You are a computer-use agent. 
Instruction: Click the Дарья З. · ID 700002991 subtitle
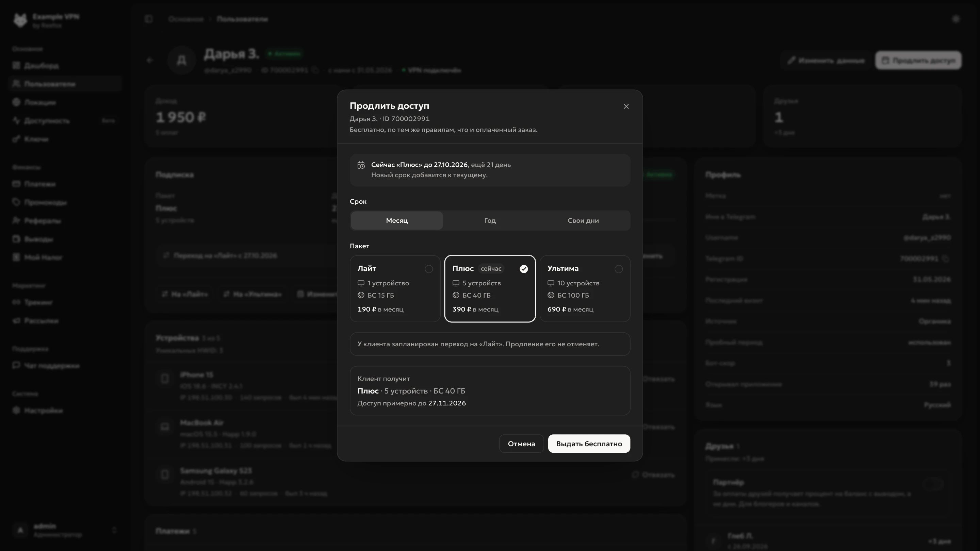coord(390,119)
